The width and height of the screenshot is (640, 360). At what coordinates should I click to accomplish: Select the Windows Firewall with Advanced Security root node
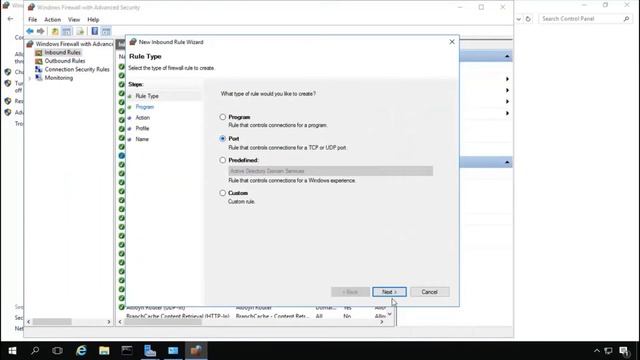[74, 44]
